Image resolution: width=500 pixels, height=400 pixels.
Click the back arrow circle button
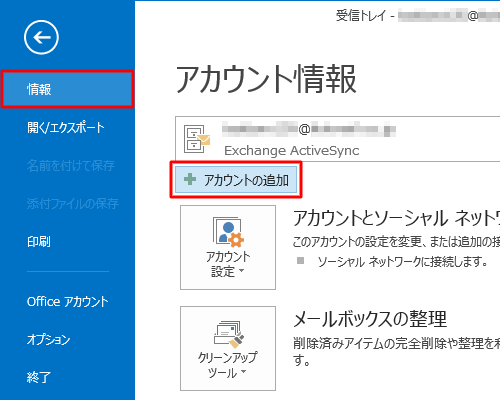click(41, 37)
